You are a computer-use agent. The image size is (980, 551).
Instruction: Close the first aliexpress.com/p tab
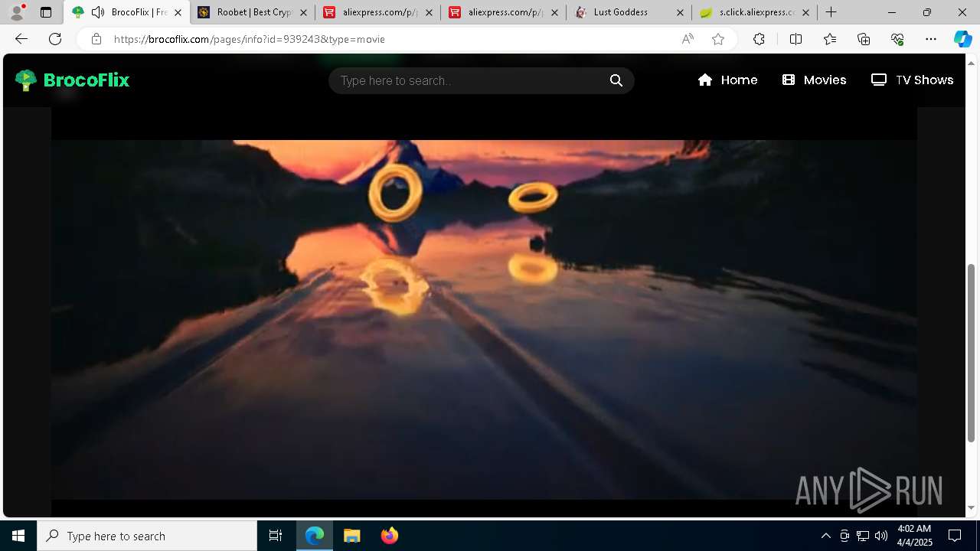429,12
